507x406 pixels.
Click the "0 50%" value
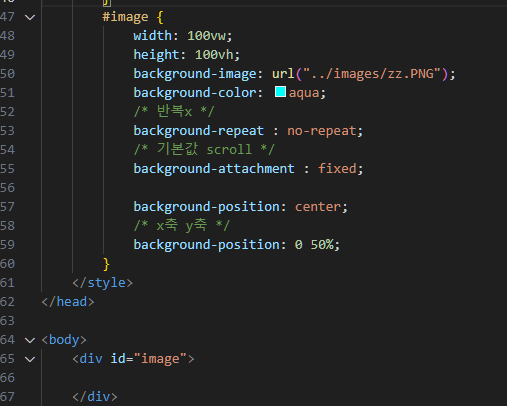[314, 245]
